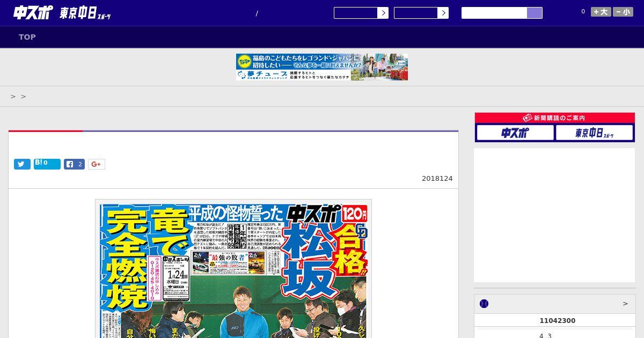644x338 pixels.
Task: Click Hatena Bookmark B! share button
Action: pos(47,164)
